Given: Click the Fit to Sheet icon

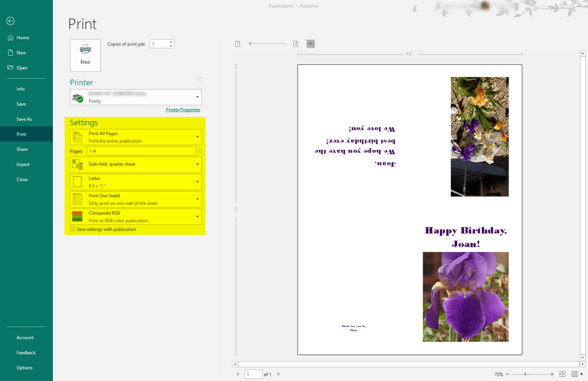Looking at the screenshot, I should click(x=562, y=374).
